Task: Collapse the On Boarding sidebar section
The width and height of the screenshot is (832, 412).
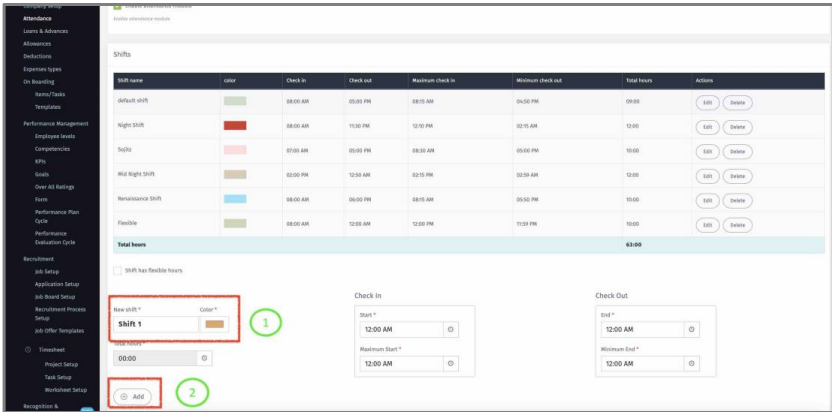Action: pyautogui.click(x=40, y=82)
